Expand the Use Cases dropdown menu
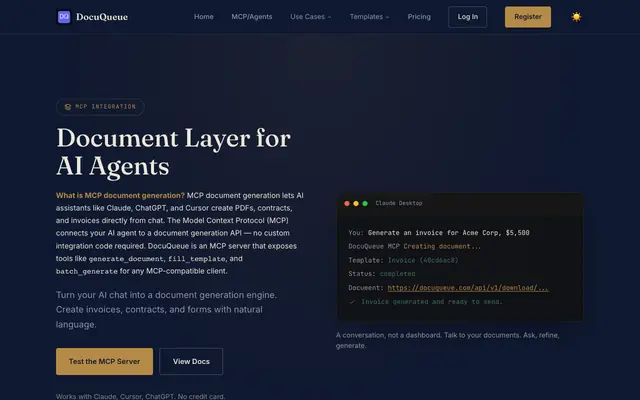Viewport: 640px width, 400px height. click(x=311, y=17)
